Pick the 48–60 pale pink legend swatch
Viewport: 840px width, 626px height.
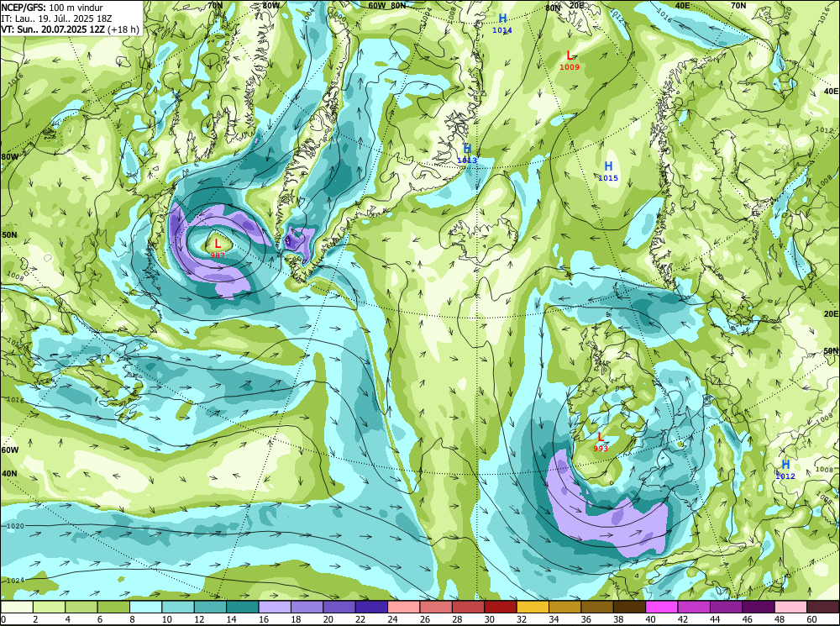click(x=790, y=607)
